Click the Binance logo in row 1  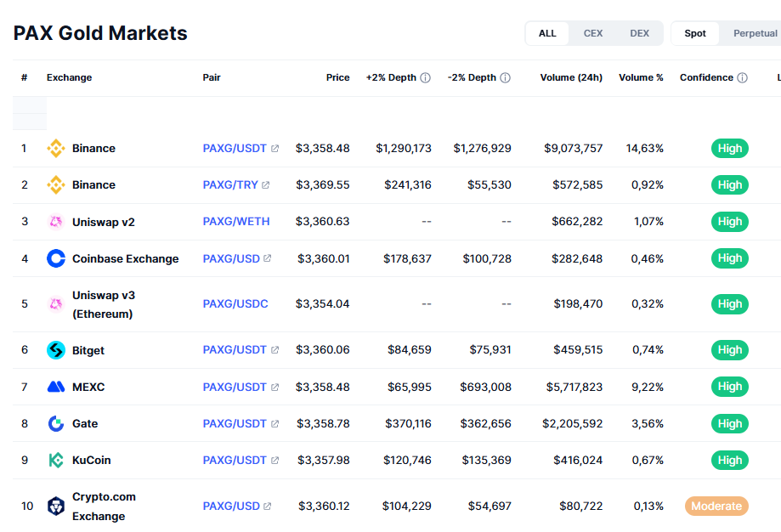[x=56, y=149]
